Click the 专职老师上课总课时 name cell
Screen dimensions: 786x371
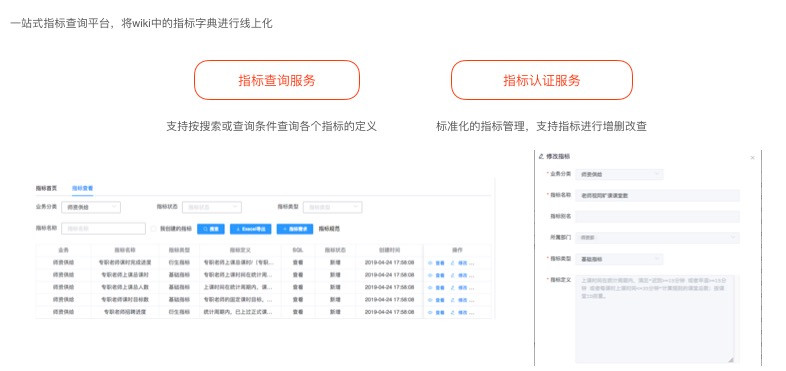click(125, 275)
